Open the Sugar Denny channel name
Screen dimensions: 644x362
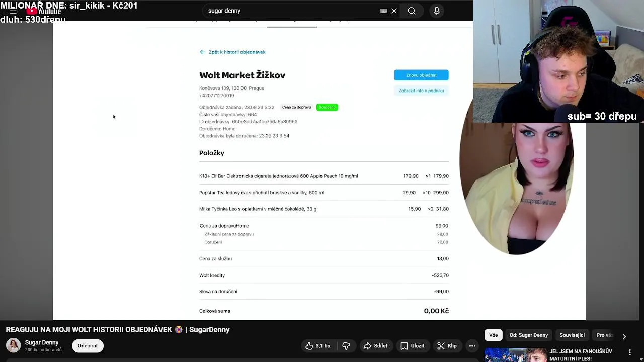click(42, 342)
